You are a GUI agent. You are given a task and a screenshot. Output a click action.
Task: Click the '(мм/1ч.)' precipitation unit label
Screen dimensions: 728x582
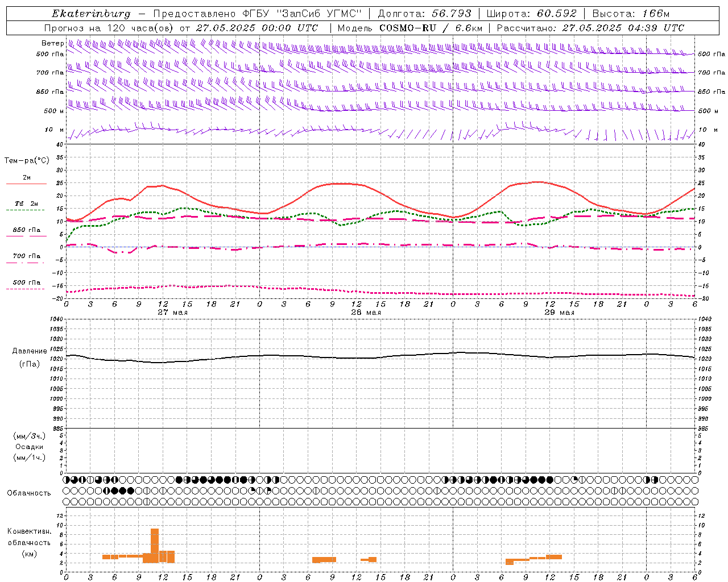tap(30, 458)
